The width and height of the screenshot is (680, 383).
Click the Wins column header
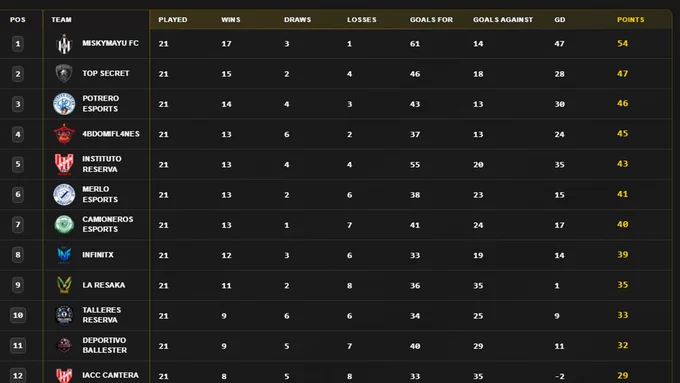tap(231, 20)
